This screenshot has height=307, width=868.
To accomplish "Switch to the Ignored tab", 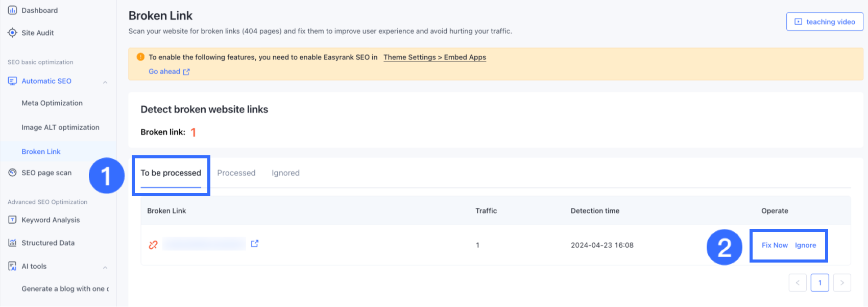I will [x=285, y=173].
